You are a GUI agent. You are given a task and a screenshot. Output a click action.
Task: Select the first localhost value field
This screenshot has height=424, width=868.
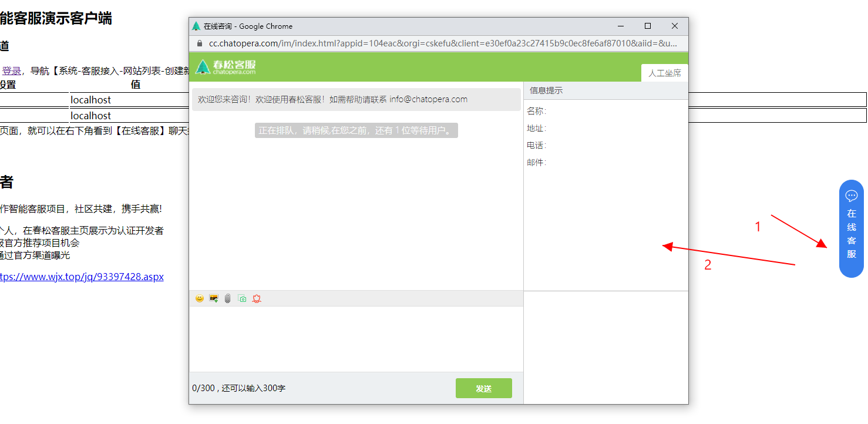[91, 99]
